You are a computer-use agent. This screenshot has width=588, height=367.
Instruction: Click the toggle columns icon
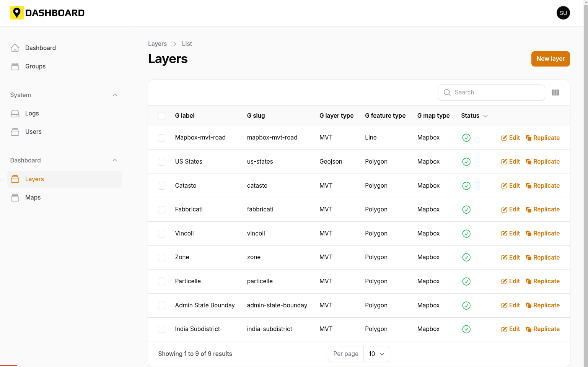point(555,93)
